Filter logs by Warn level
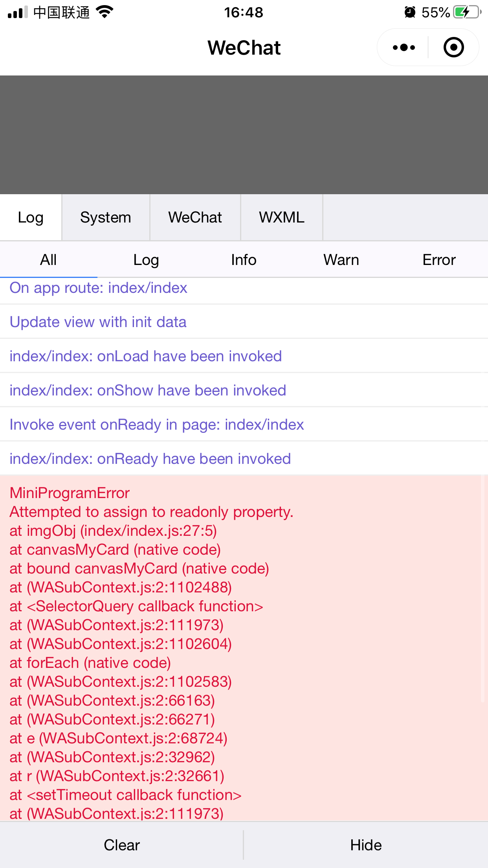488x868 pixels. (341, 260)
